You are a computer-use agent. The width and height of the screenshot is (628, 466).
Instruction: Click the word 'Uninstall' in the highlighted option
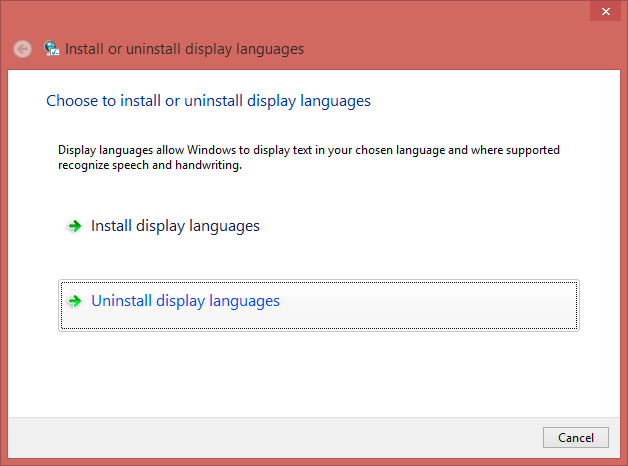pos(122,301)
